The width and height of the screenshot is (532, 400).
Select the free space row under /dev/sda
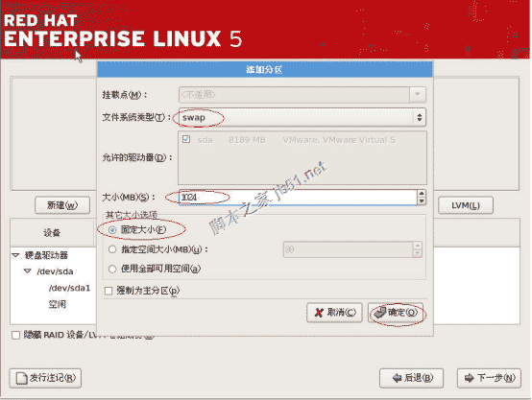click(57, 304)
